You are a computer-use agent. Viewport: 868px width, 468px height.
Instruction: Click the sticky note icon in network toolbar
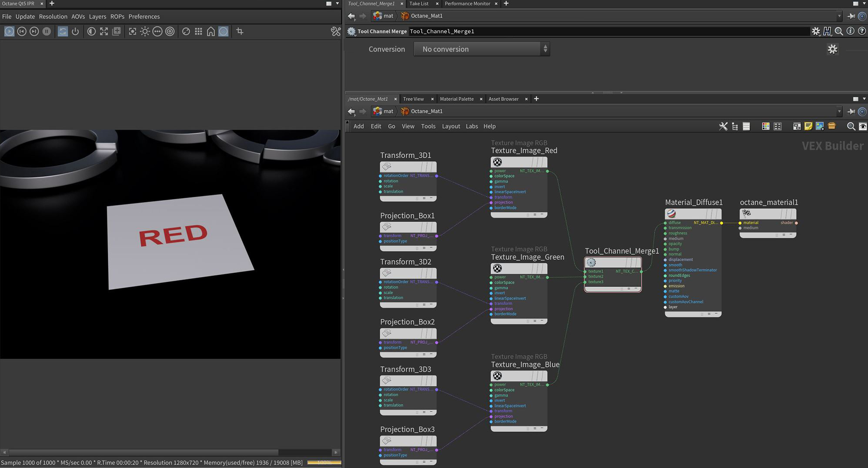click(x=808, y=126)
